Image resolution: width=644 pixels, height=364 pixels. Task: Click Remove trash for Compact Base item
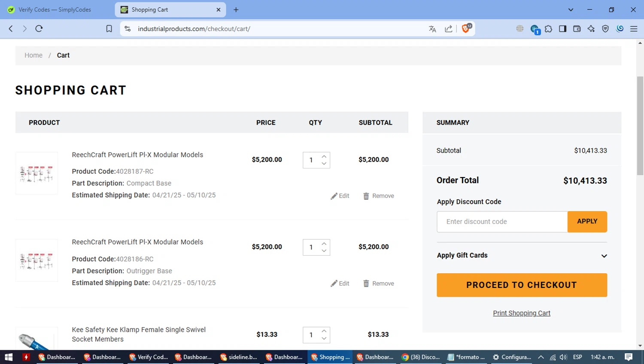click(378, 196)
